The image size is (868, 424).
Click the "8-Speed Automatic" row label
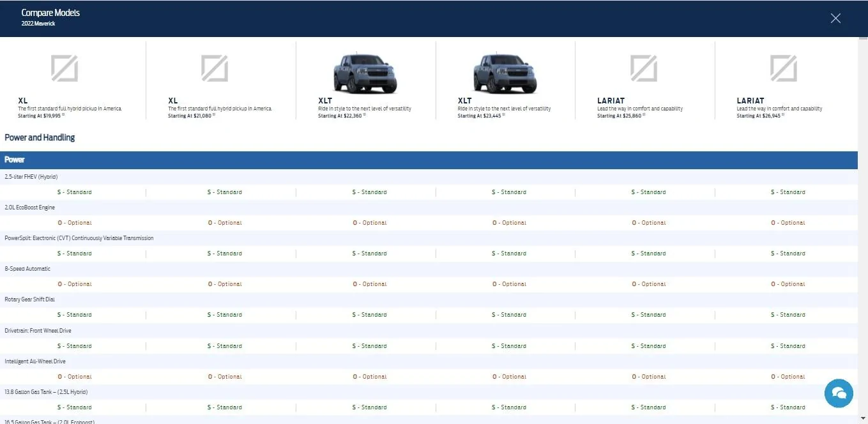pos(27,269)
